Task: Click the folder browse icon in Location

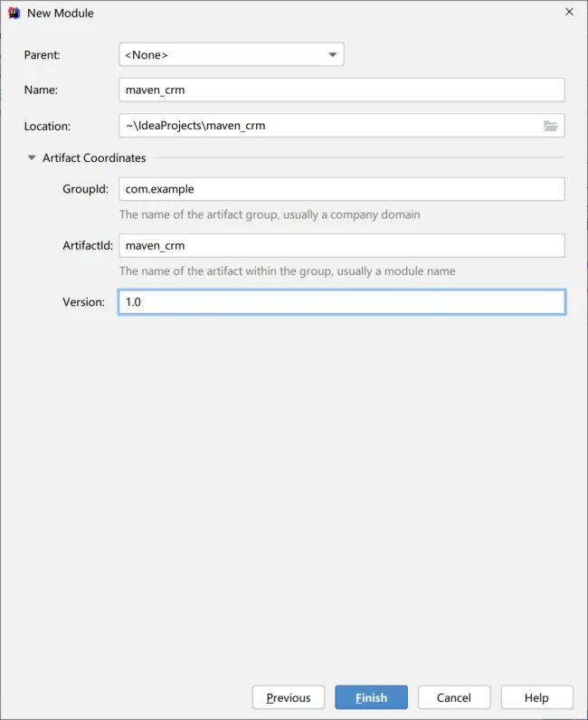Action: [x=550, y=126]
